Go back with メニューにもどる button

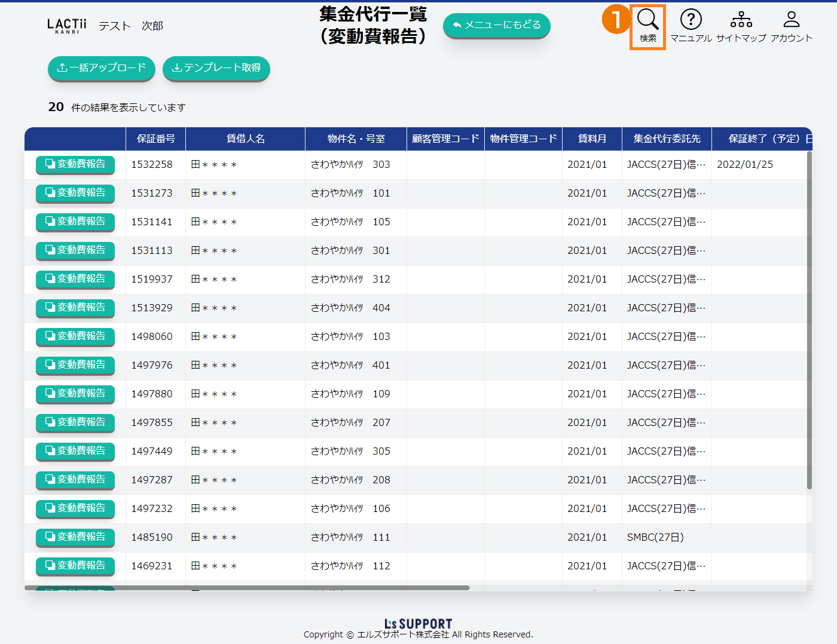[496, 25]
